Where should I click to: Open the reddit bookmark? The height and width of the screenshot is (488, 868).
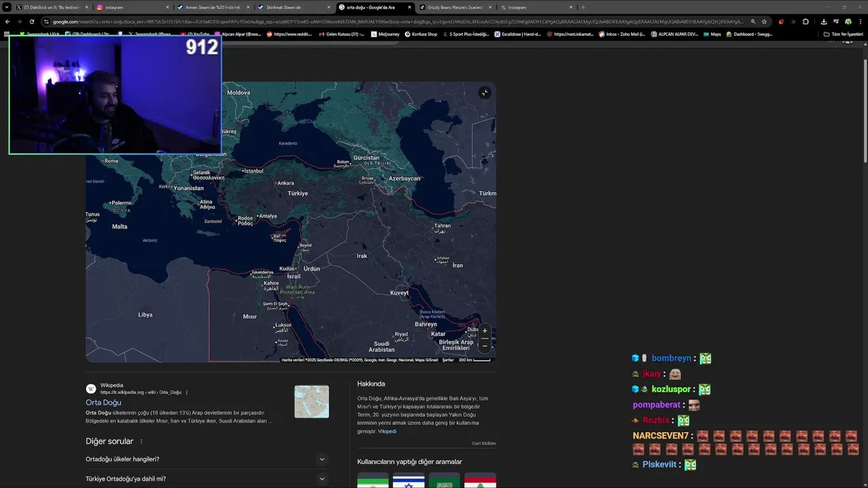[x=289, y=34]
